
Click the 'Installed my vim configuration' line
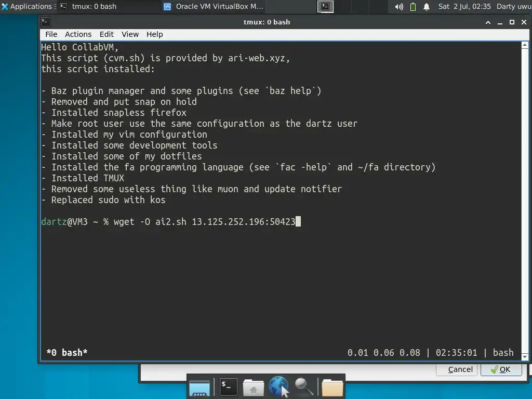tap(124, 135)
